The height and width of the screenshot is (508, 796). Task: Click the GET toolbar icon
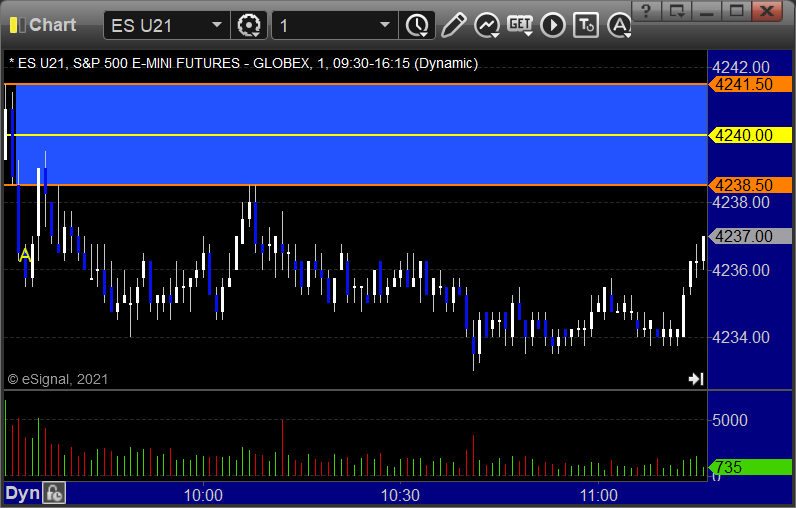click(x=520, y=25)
